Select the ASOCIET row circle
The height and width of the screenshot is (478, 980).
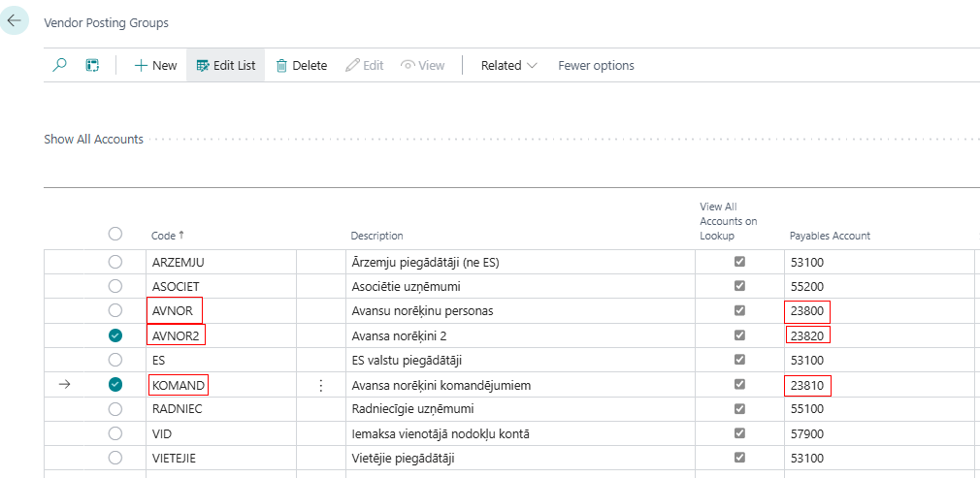pos(115,286)
